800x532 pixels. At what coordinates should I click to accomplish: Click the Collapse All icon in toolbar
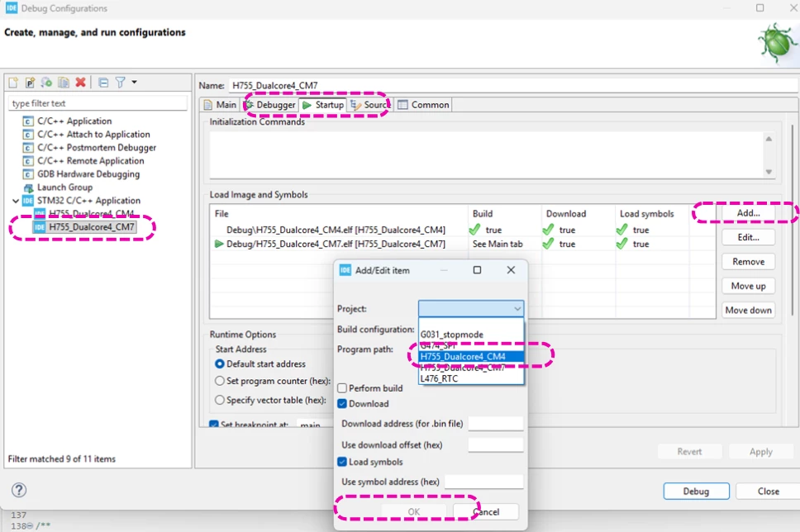click(x=103, y=82)
